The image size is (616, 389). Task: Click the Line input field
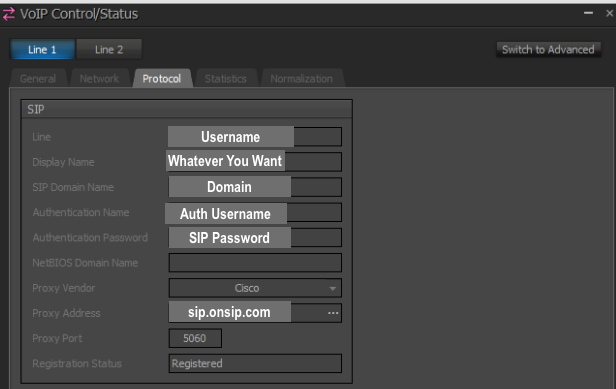click(x=255, y=137)
